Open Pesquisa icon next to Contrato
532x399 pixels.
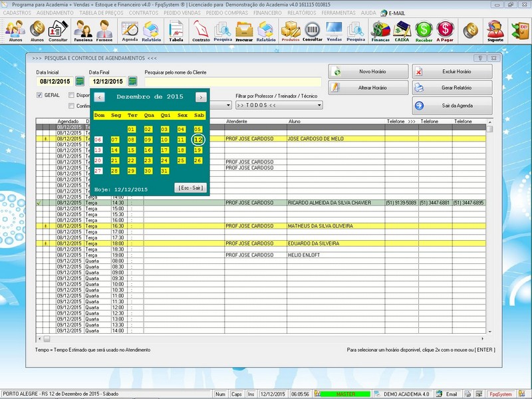pyautogui.click(x=223, y=31)
